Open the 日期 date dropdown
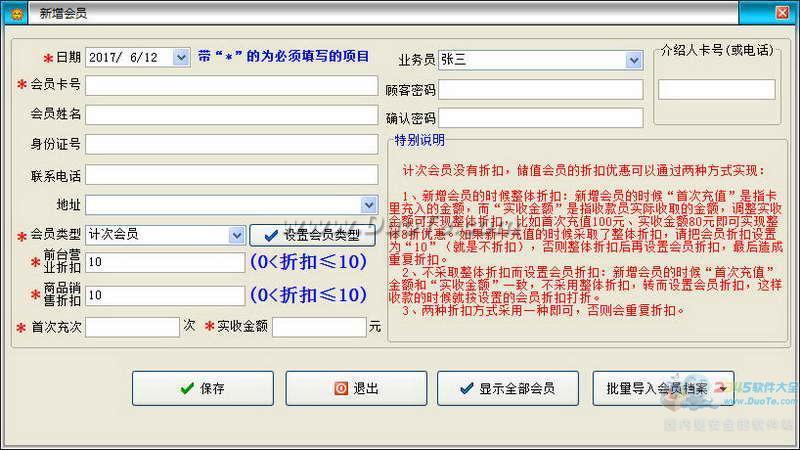 tap(181, 58)
